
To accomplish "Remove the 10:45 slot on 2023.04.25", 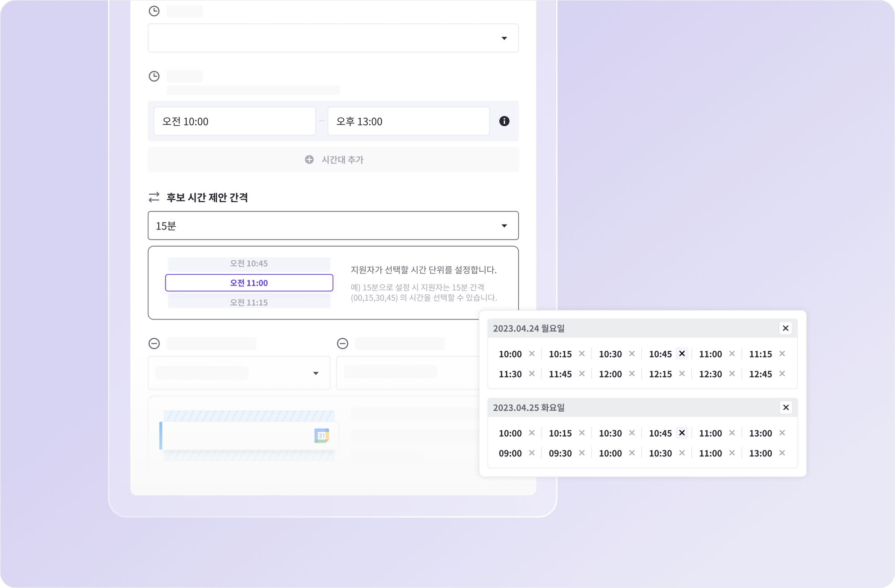I will tap(682, 433).
